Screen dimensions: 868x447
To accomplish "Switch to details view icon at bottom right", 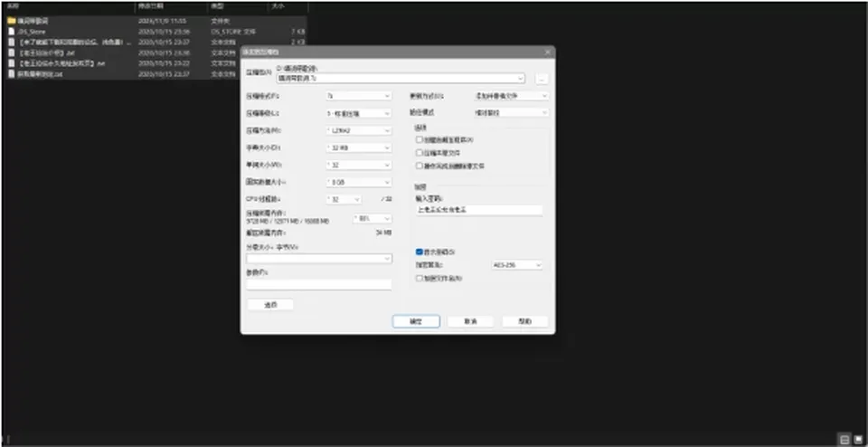I will click(x=844, y=440).
